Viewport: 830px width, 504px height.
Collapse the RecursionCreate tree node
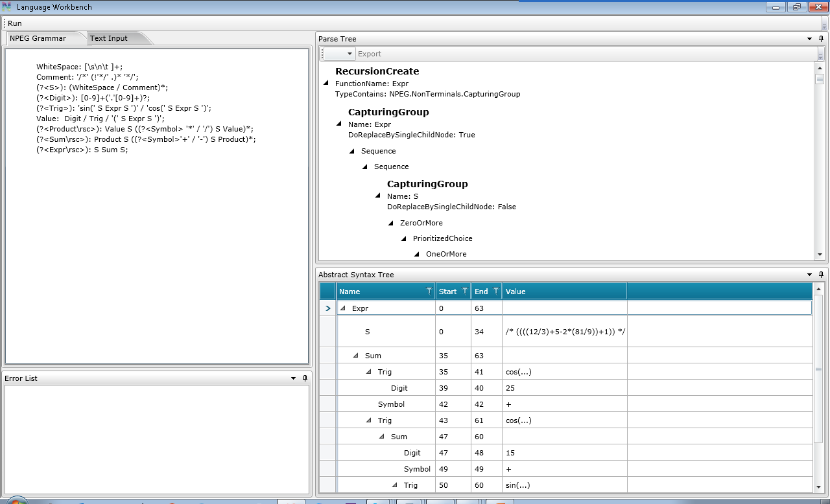pos(326,84)
